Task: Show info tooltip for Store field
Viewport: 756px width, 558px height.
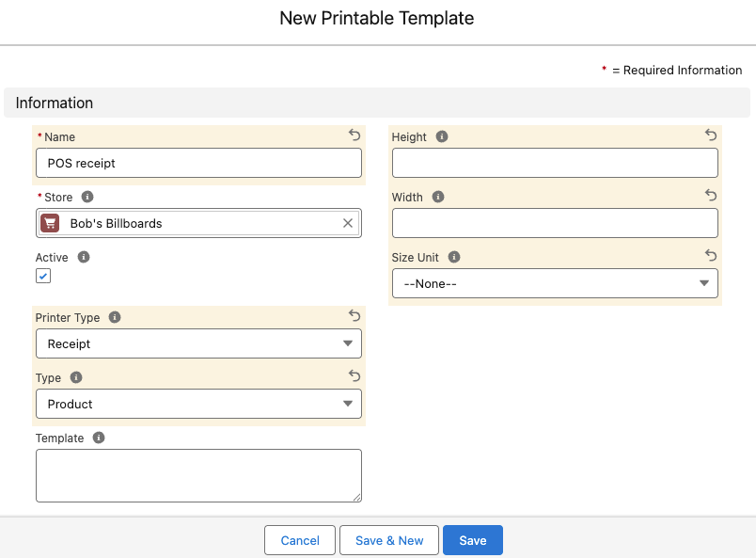Action: coord(87,197)
